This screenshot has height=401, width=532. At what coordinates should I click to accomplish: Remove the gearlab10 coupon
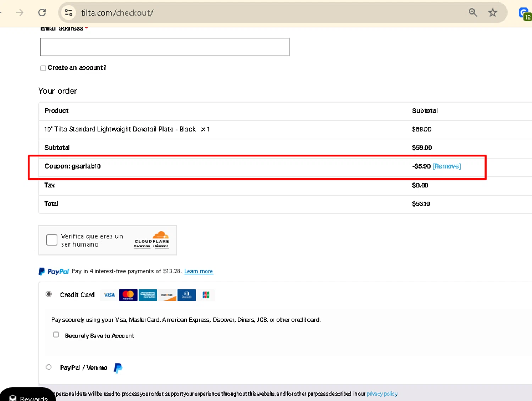click(447, 166)
